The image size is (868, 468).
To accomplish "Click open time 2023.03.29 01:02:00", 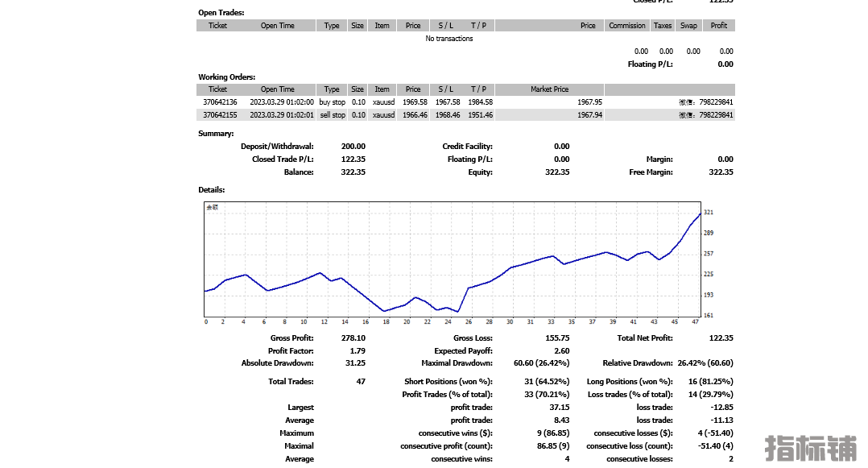I will click(282, 102).
